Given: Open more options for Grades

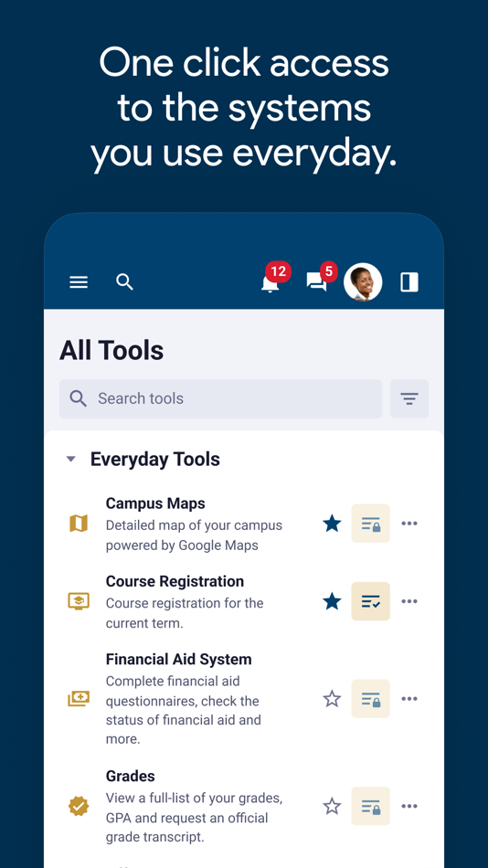Looking at the screenshot, I should 409,806.
